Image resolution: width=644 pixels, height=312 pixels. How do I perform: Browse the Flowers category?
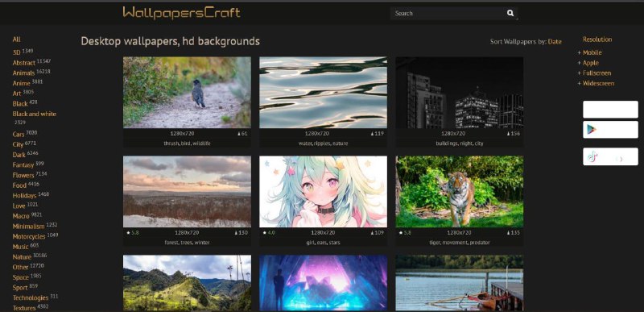[23, 176]
